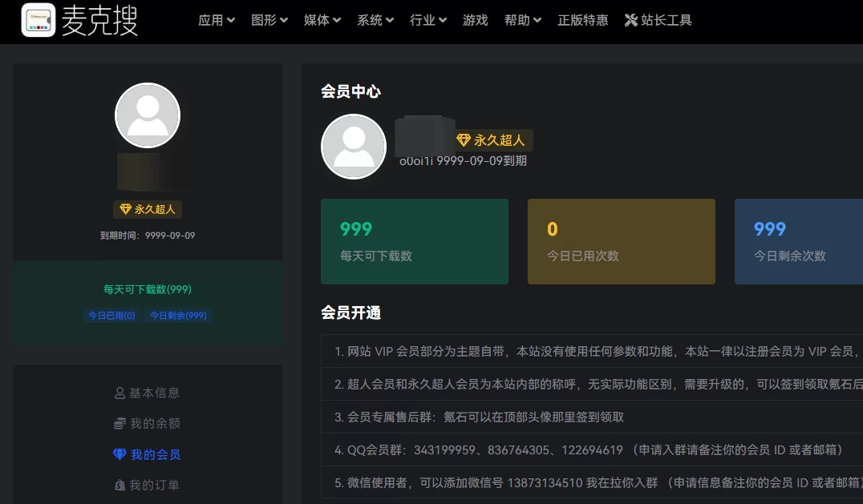Open 基本信息 in the sidebar
This screenshot has width=863, height=504.
(147, 393)
